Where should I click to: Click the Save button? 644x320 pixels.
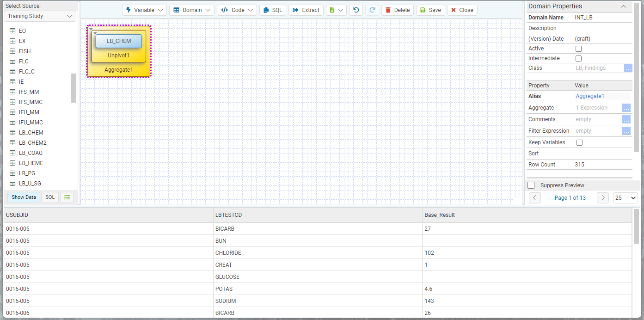click(430, 10)
